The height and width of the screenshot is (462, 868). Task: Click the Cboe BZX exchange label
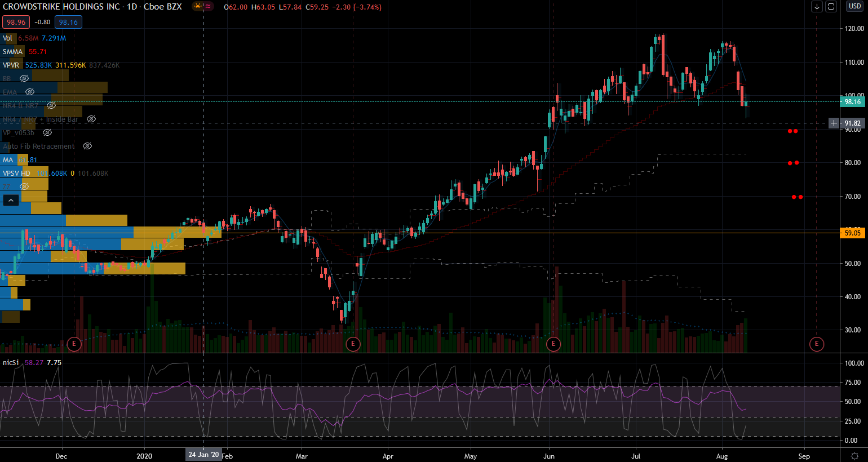(x=163, y=7)
